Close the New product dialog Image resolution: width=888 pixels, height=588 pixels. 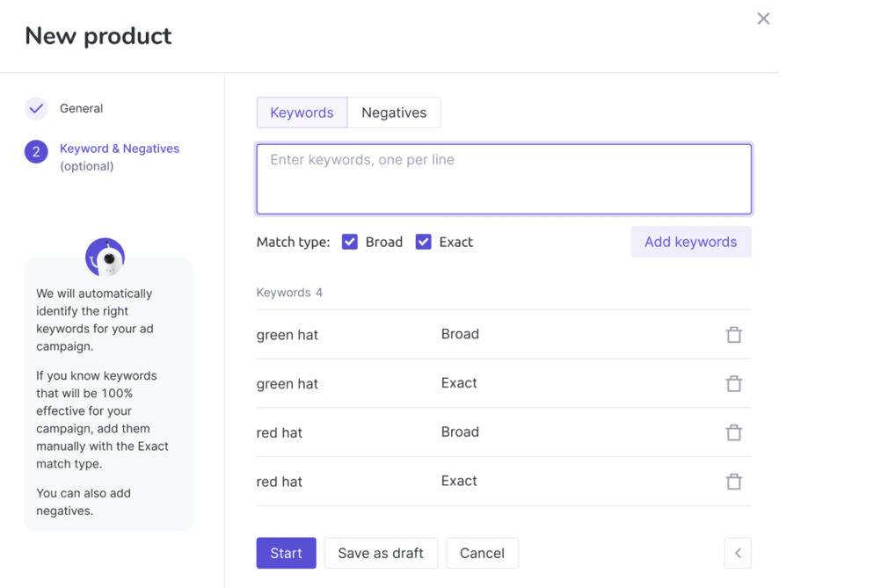point(763,18)
